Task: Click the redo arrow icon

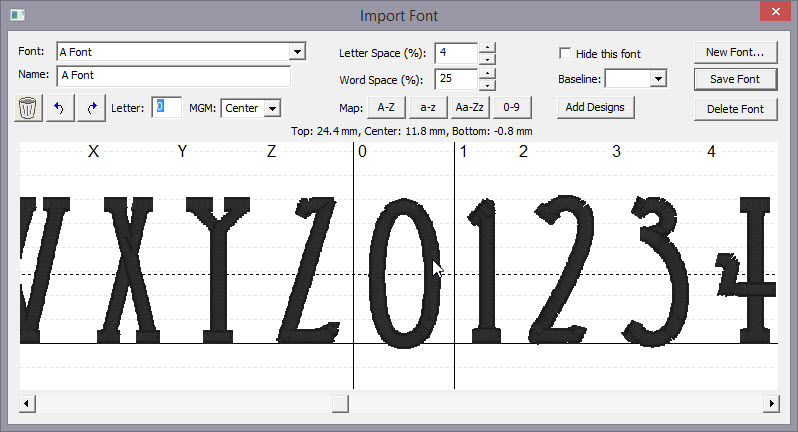Action: click(x=91, y=107)
